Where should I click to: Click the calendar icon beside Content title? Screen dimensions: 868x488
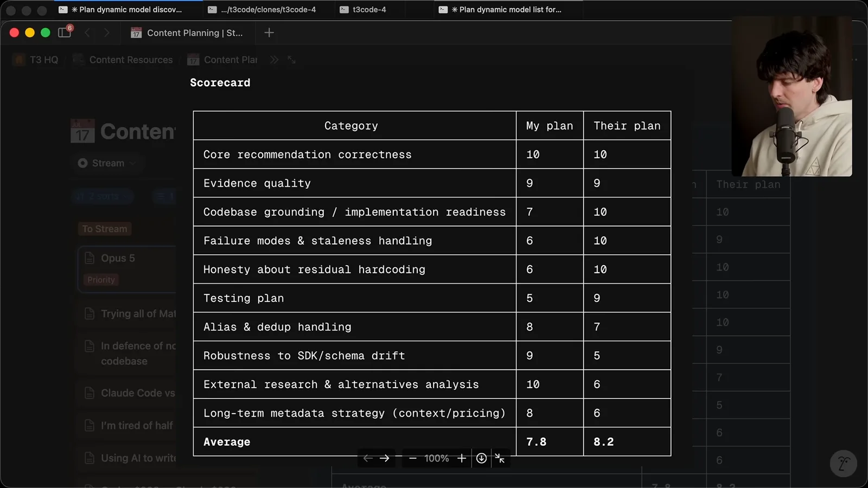pos(82,131)
